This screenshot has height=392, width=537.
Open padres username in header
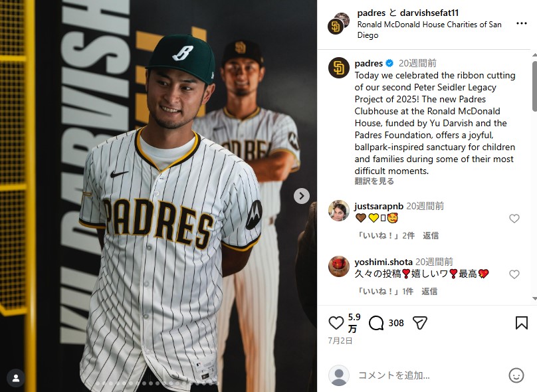[x=372, y=13]
